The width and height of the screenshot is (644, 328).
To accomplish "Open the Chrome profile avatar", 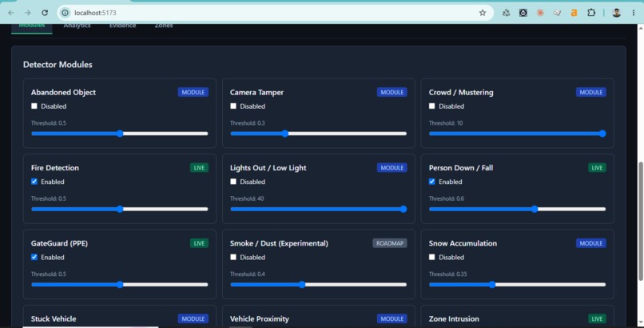I will (616, 13).
